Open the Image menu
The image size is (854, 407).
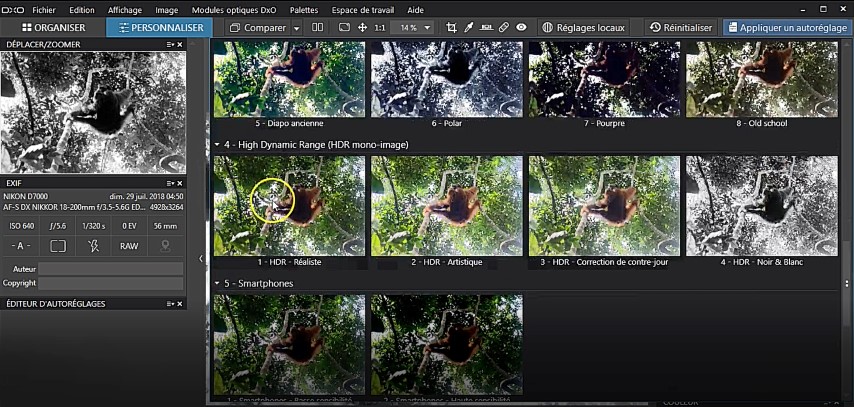(x=167, y=10)
